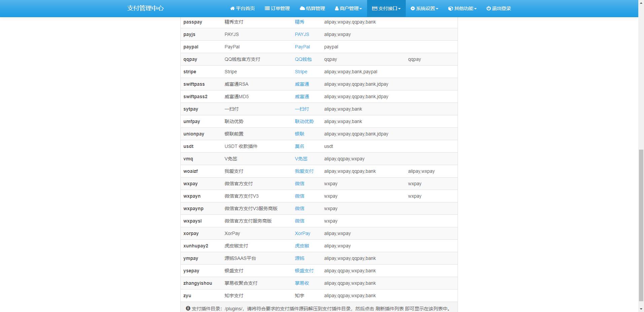644x312 pixels.
Task: Click the cube icon beside 其他功能
Action: tap(451, 8)
